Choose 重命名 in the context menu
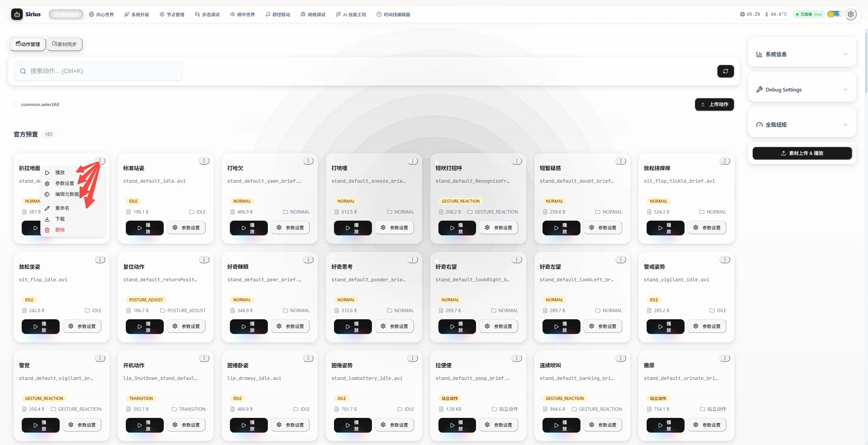Screen dimensions: 868x445 [x=73, y=208]
